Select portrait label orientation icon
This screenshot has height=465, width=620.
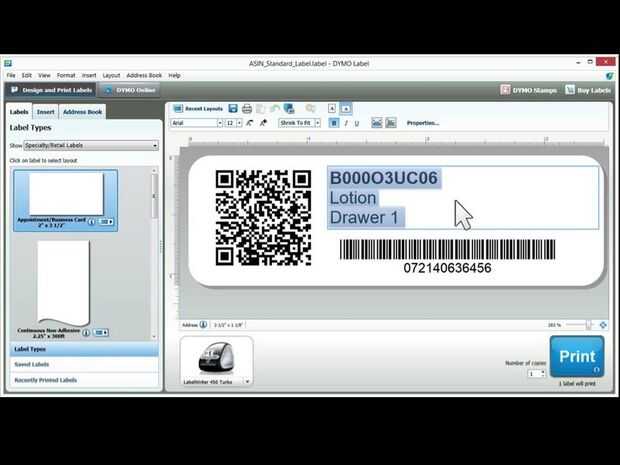tap(332, 109)
